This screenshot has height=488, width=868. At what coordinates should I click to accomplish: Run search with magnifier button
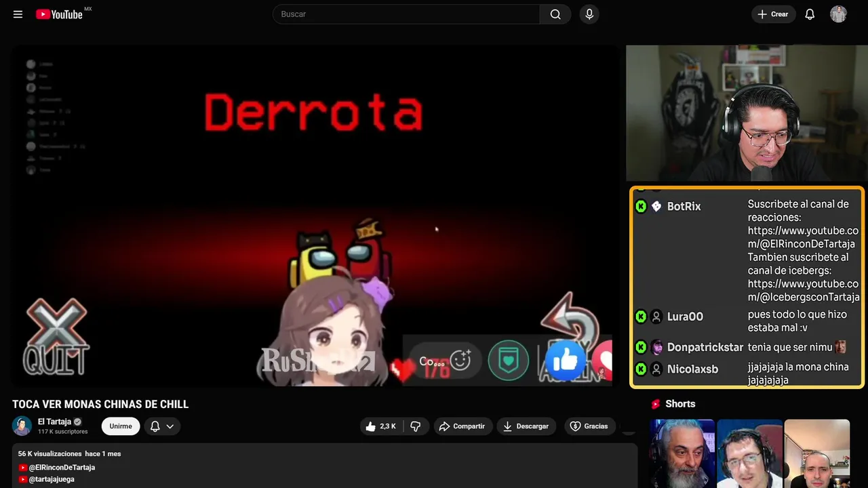[555, 14]
